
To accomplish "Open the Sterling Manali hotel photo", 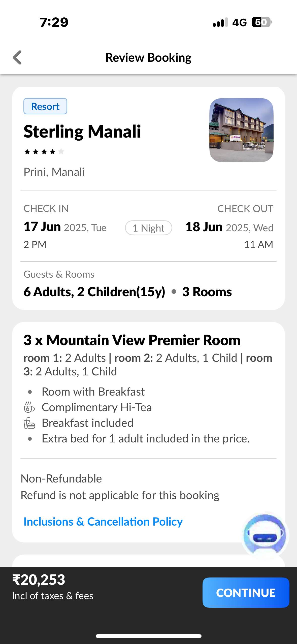I will point(241,130).
